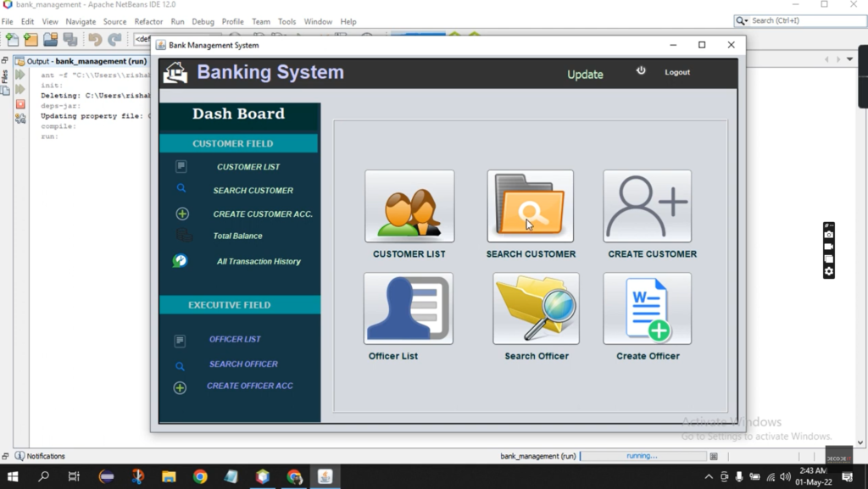Cancel the running task from the status bar

click(x=714, y=456)
